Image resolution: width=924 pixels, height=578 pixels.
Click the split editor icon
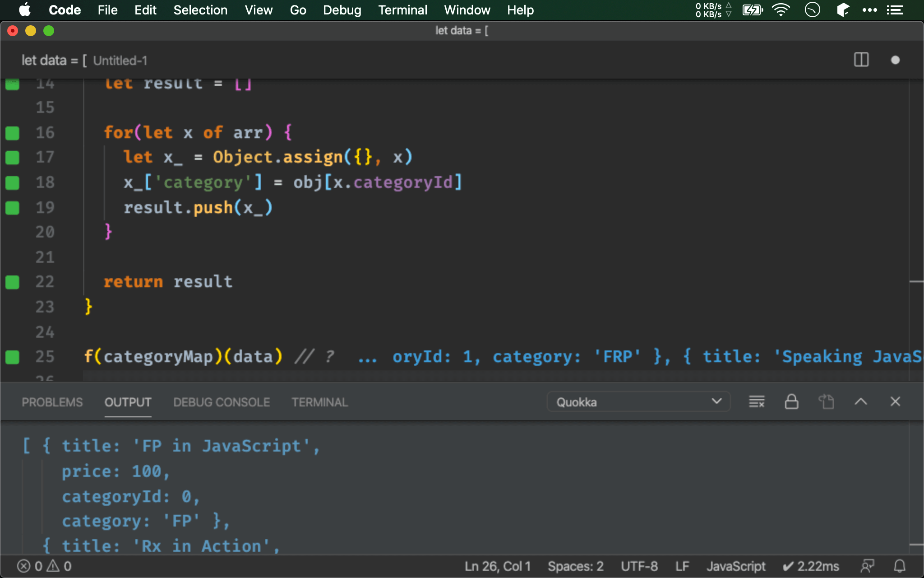click(861, 60)
